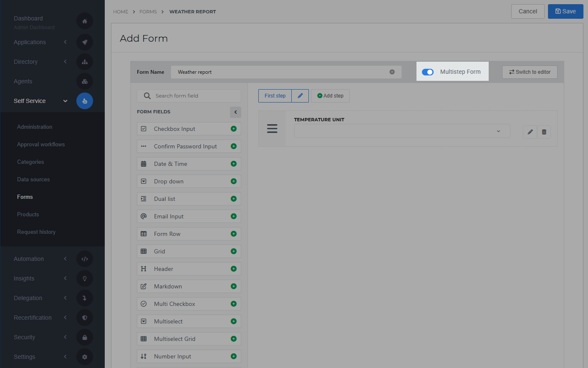Click the Insights lightbulb icon
This screenshot has width=588, height=368.
pyautogui.click(x=85, y=278)
